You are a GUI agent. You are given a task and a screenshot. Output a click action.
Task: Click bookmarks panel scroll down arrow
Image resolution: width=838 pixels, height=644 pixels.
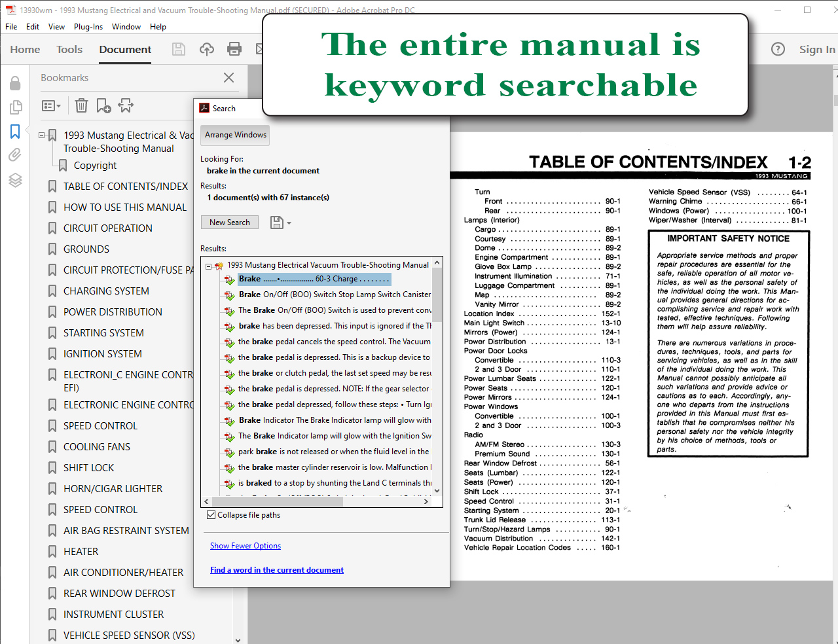(x=238, y=639)
